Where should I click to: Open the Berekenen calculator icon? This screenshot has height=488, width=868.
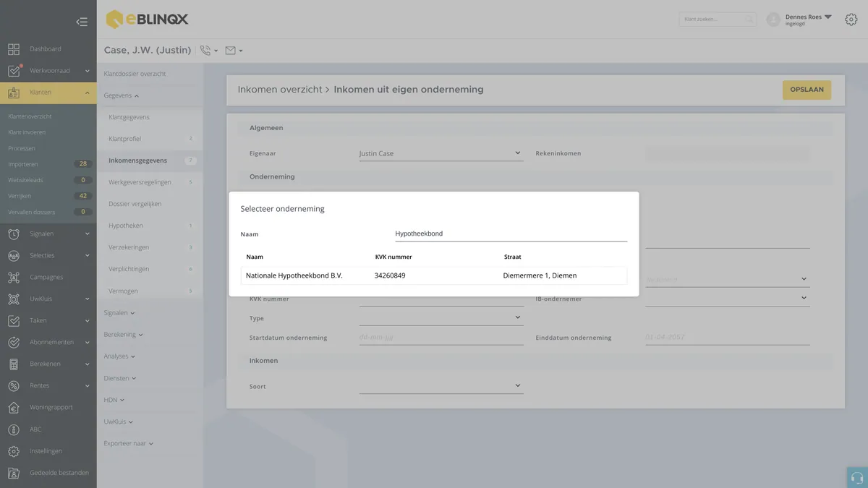coord(14,364)
